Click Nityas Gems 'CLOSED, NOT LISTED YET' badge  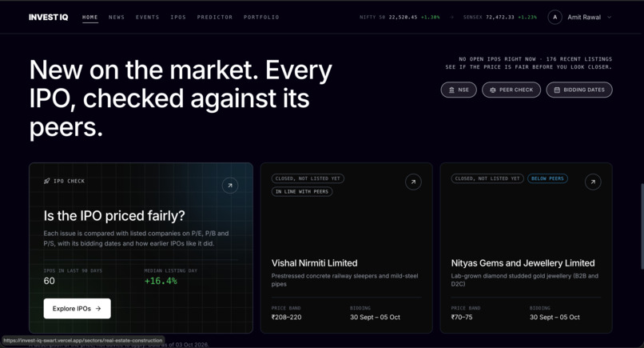pyautogui.click(x=487, y=178)
